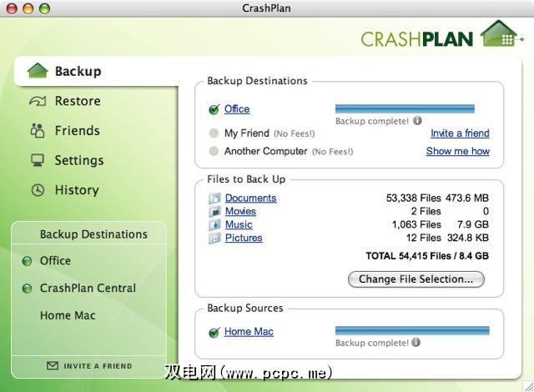Screen dimensions: 534x392
Task: Click the Home Mac backup progress bar
Action: (412, 330)
